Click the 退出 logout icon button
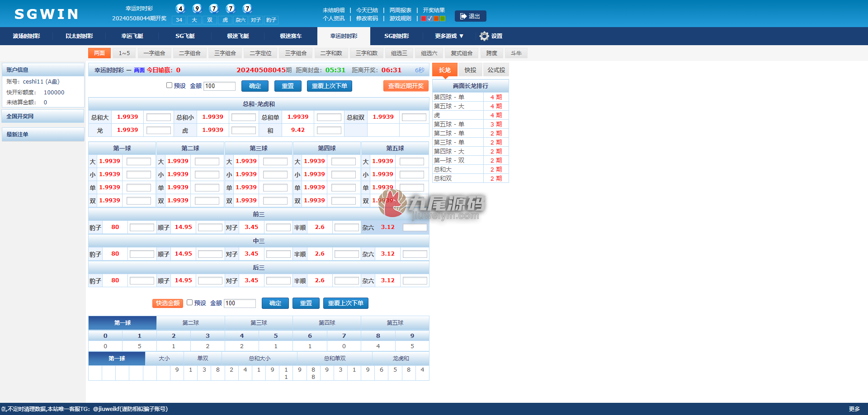Image resolution: width=868 pixels, height=415 pixels. coord(470,16)
